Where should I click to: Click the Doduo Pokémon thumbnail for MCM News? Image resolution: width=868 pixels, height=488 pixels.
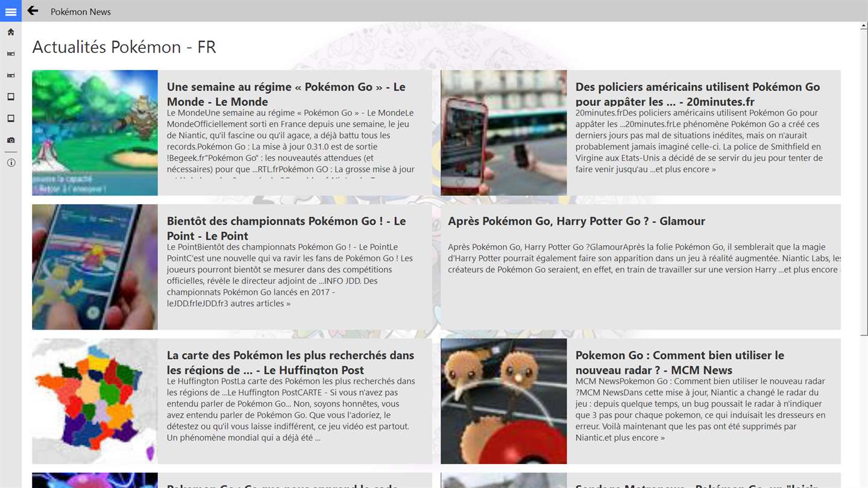click(503, 401)
